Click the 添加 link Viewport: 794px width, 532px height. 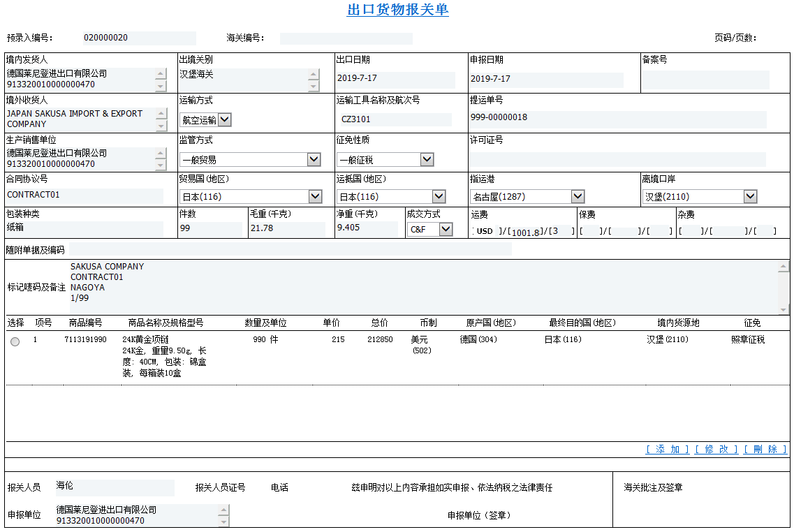(x=667, y=450)
